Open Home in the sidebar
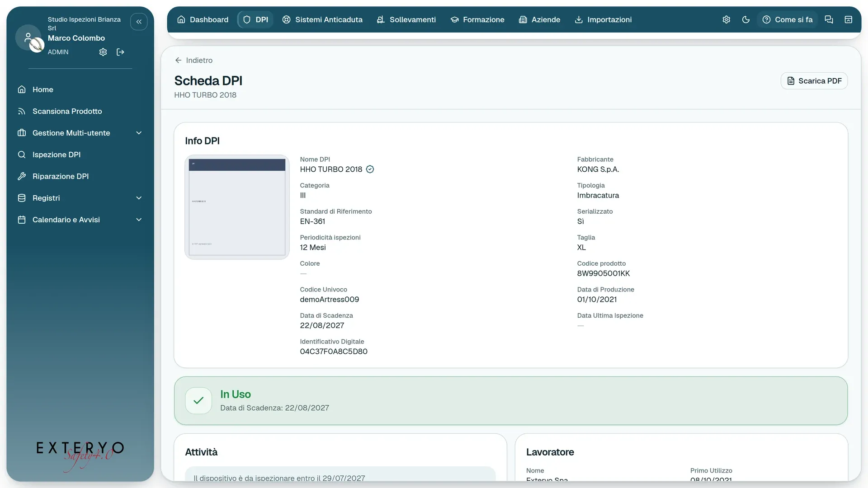868x488 pixels. point(80,89)
